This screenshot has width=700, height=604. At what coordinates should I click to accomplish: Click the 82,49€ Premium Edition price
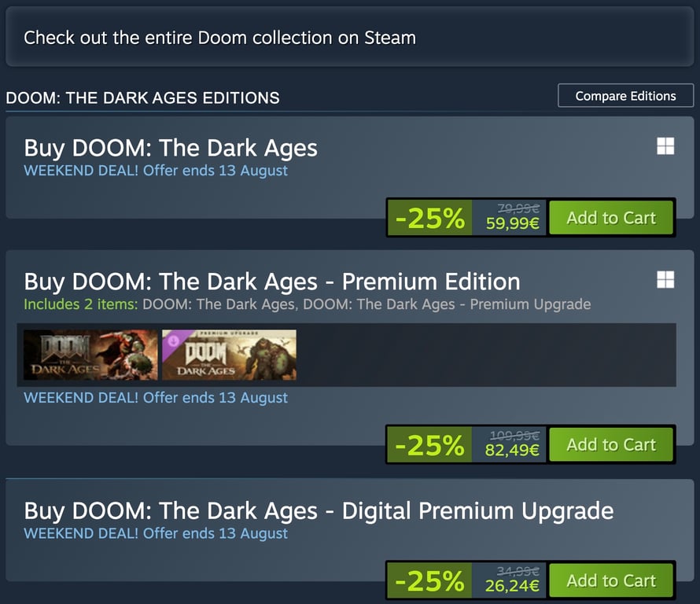512,451
